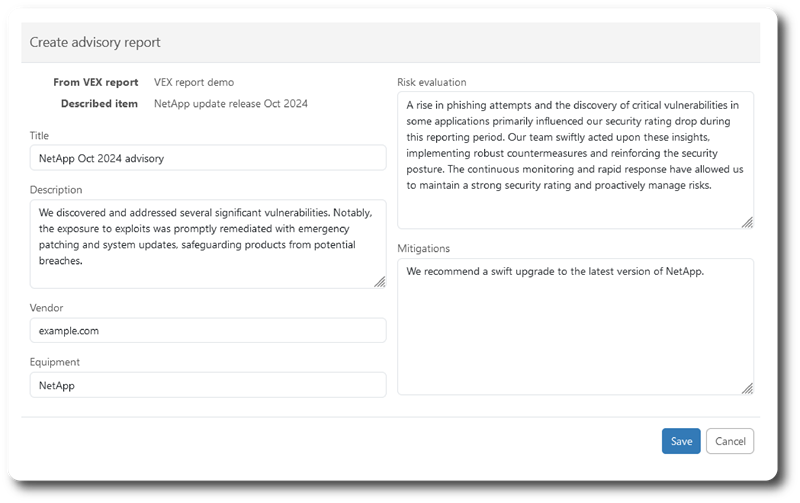The height and width of the screenshot is (503, 800).
Task: Click the VEX report demo value
Action: pos(194,82)
